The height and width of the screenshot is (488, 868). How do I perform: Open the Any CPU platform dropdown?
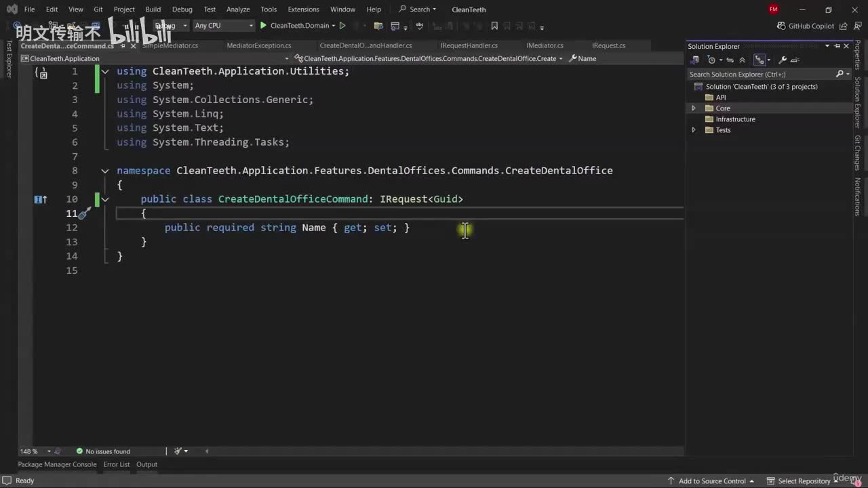click(x=223, y=26)
